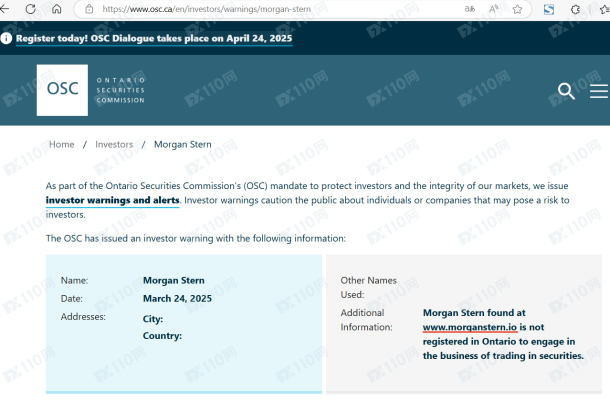The image size is (610, 401).
Task: Click the Date: label
Action: (x=72, y=298)
